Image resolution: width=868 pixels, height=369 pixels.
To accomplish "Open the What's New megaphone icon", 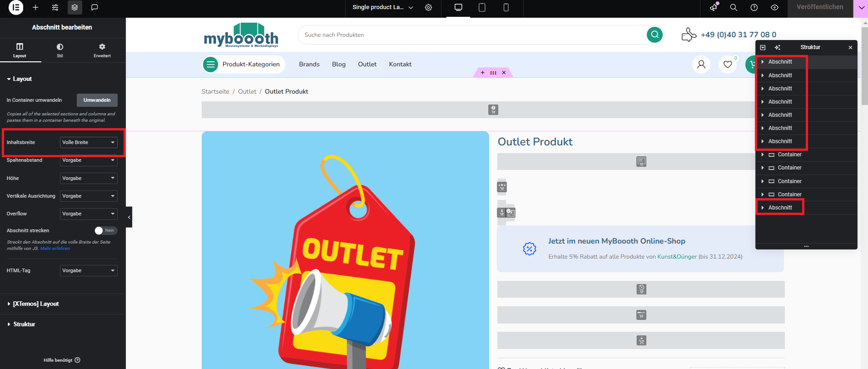I will [714, 7].
